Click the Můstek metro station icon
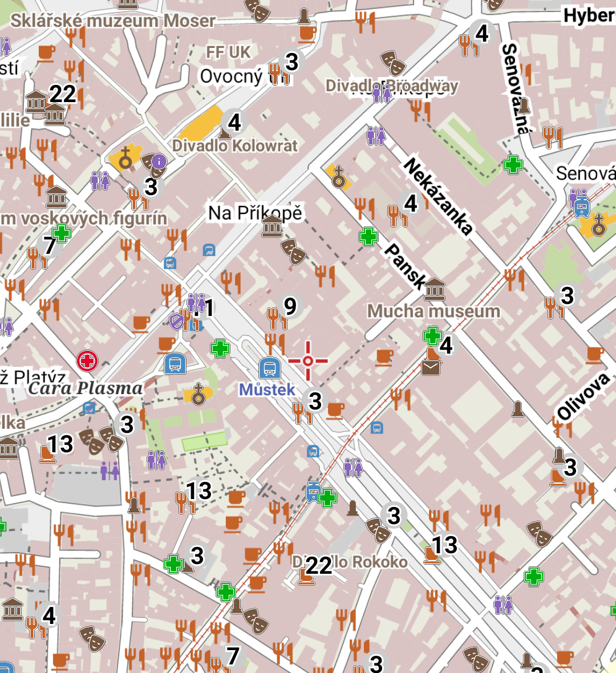 tap(269, 368)
